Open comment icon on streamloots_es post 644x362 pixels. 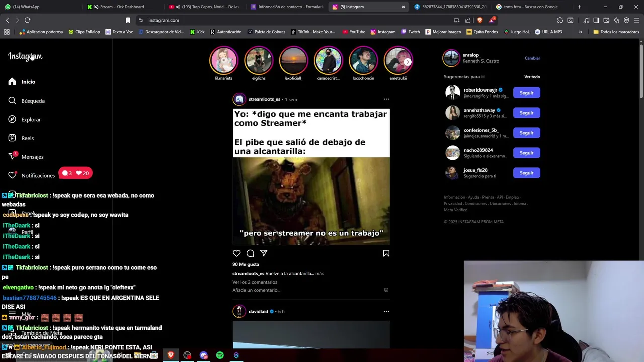[250, 253]
